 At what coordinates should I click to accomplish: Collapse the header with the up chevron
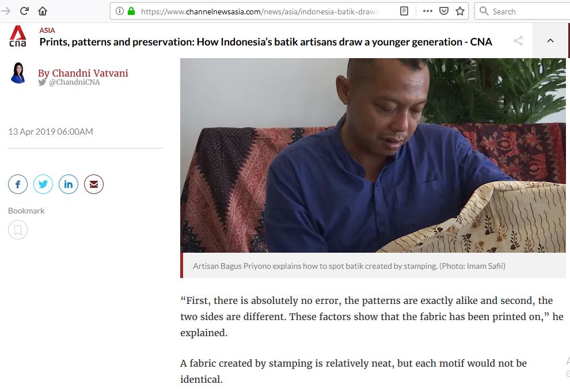(550, 41)
